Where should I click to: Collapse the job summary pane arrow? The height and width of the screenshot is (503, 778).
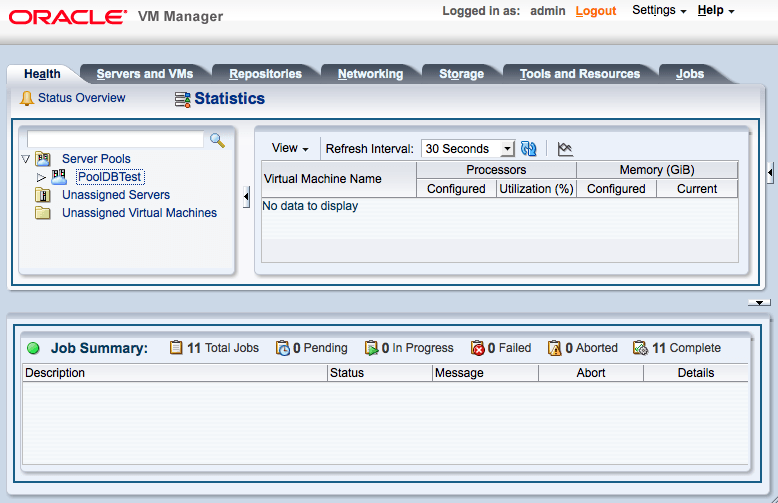[x=759, y=303]
